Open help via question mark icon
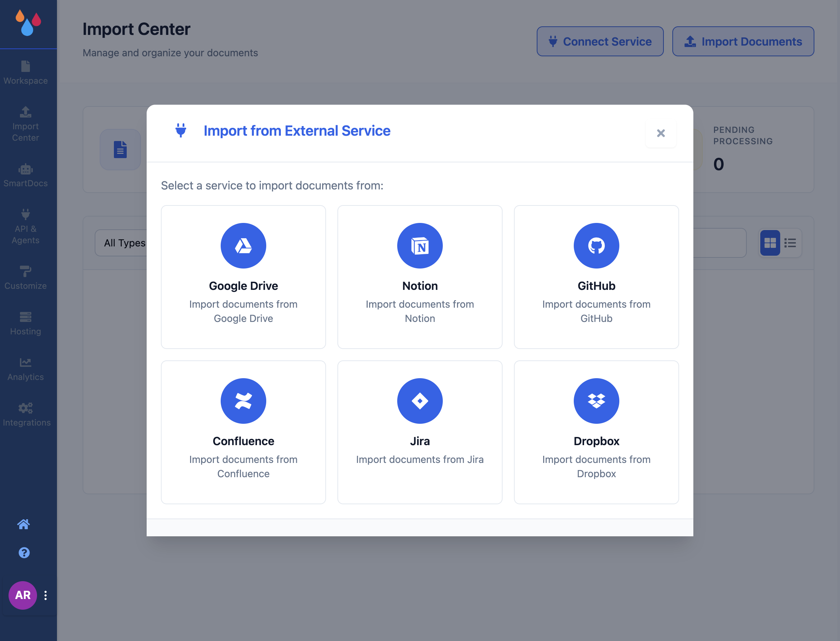The width and height of the screenshot is (840, 641). pos(24,553)
